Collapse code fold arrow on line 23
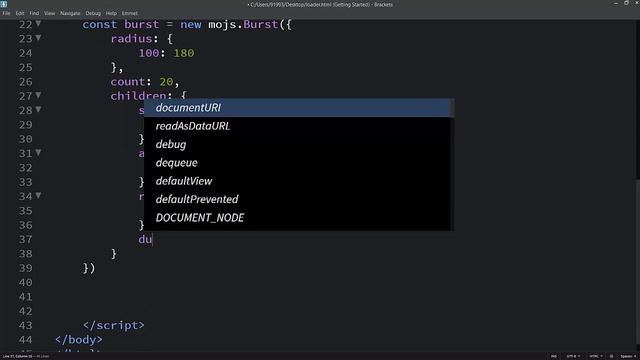The width and height of the screenshot is (640, 360). (x=38, y=38)
